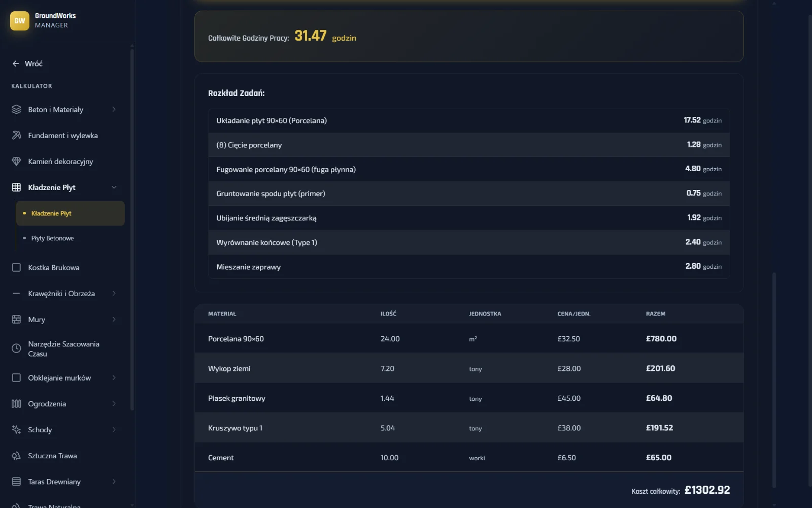Click the (8) Cięcie porcelany task row
This screenshot has width=812, height=508.
(469, 145)
